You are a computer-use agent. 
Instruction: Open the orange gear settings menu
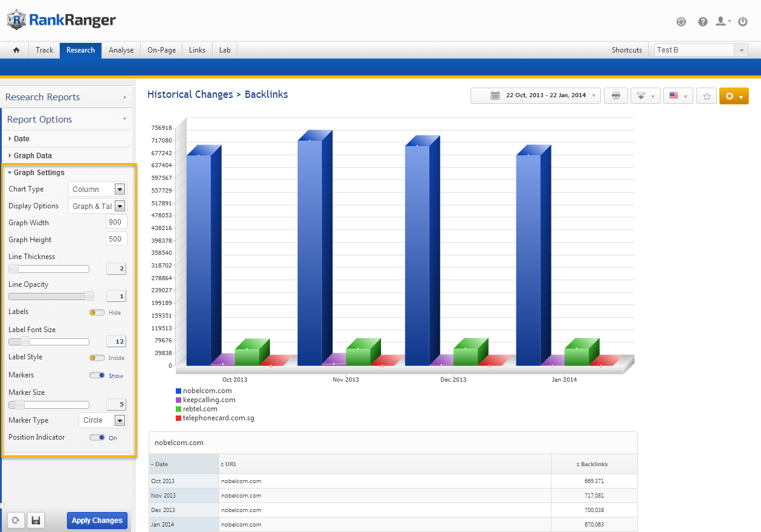[733, 96]
